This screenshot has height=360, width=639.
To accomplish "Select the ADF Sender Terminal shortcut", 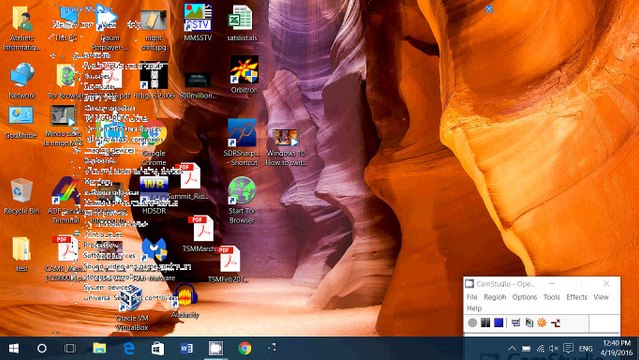I will (x=65, y=200).
